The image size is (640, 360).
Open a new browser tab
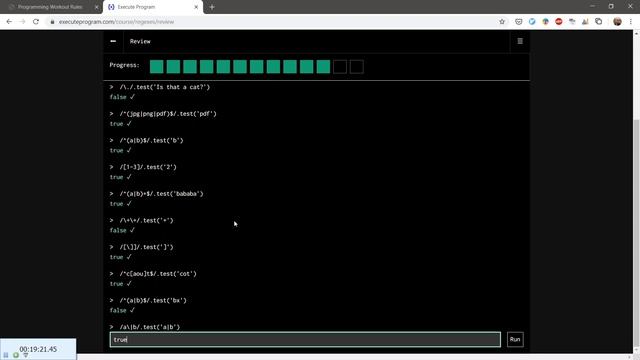(212, 7)
